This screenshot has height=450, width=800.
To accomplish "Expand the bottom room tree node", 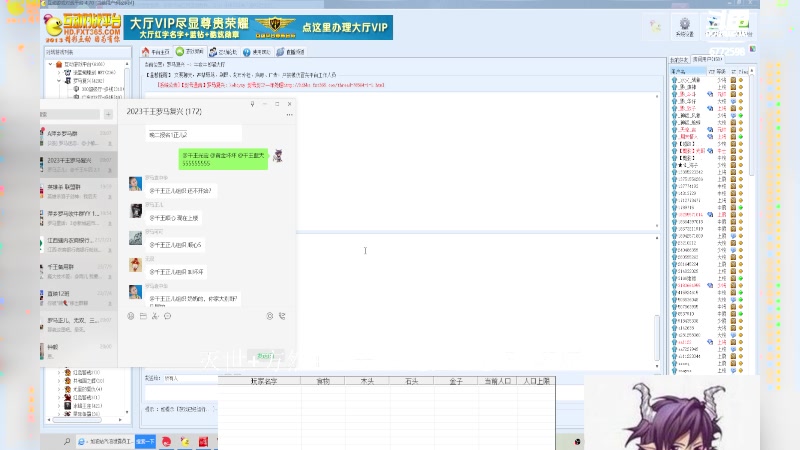I will coord(59,414).
